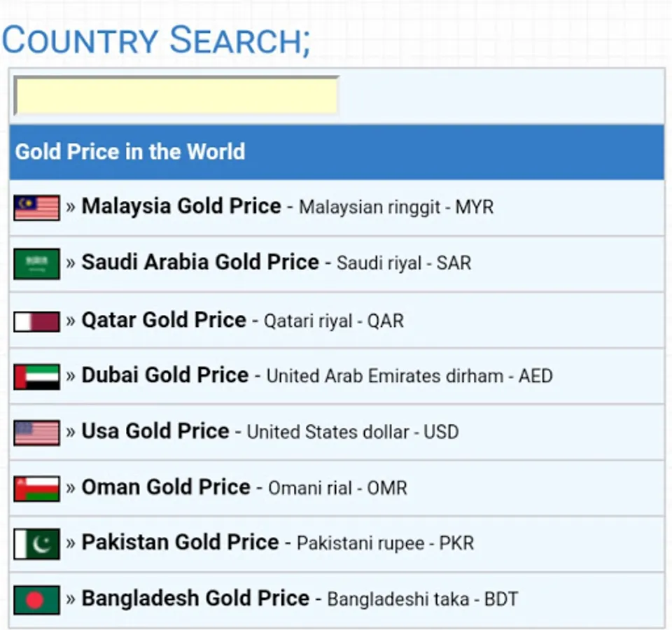
Task: Click the Pakistan flag icon
Action: point(37,544)
